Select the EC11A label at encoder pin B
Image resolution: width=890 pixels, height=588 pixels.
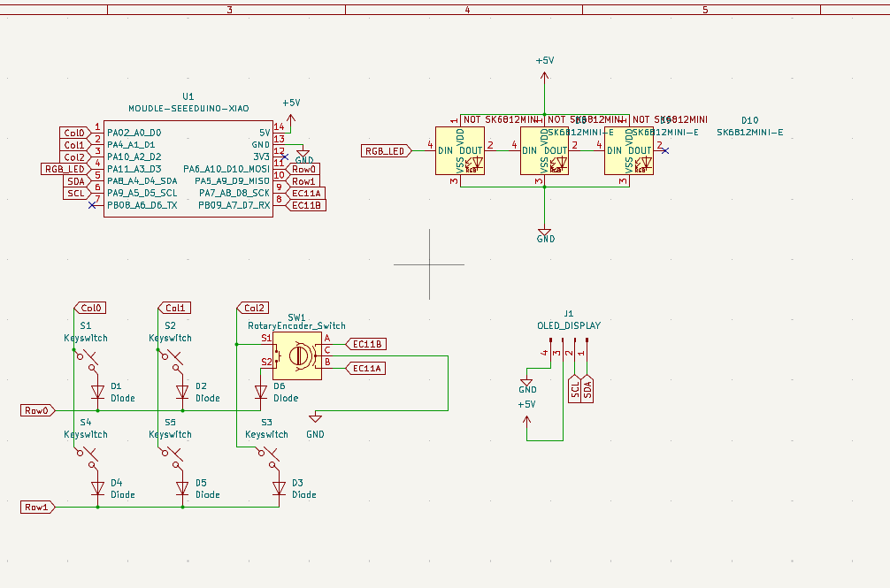[x=366, y=369]
